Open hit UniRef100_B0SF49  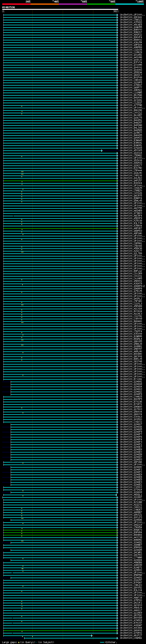[x=131, y=77]
